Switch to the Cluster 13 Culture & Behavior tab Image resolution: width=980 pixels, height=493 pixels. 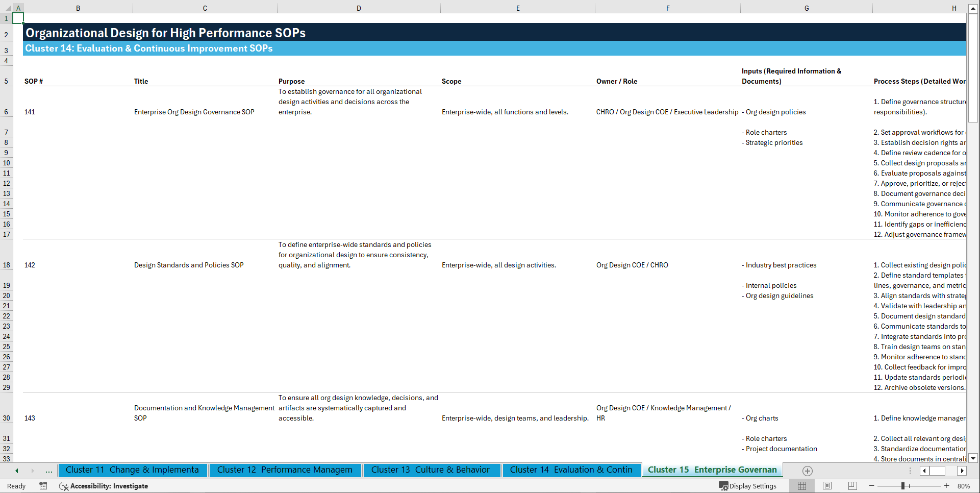(431, 470)
